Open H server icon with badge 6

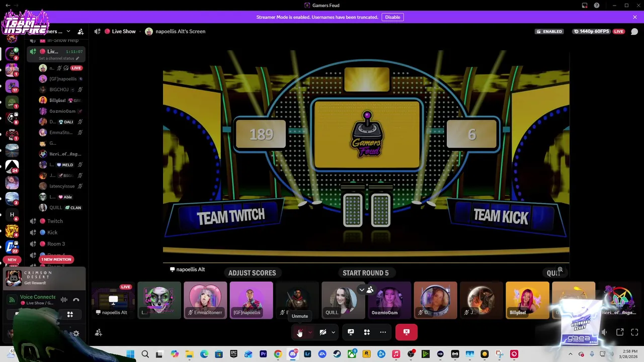point(12,215)
